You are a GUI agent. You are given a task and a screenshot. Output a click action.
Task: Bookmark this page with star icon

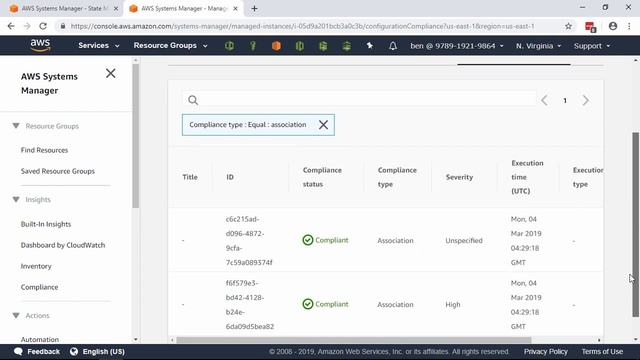[x=568, y=26]
